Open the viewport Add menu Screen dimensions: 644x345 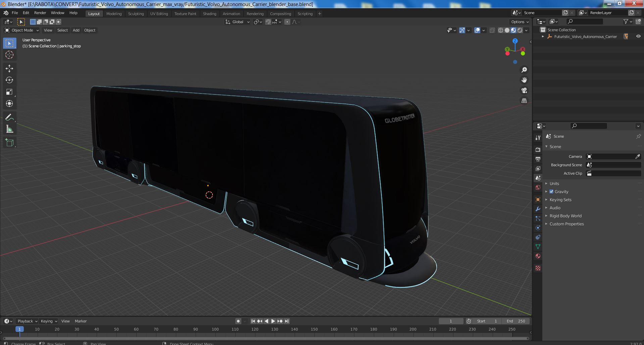coord(76,30)
